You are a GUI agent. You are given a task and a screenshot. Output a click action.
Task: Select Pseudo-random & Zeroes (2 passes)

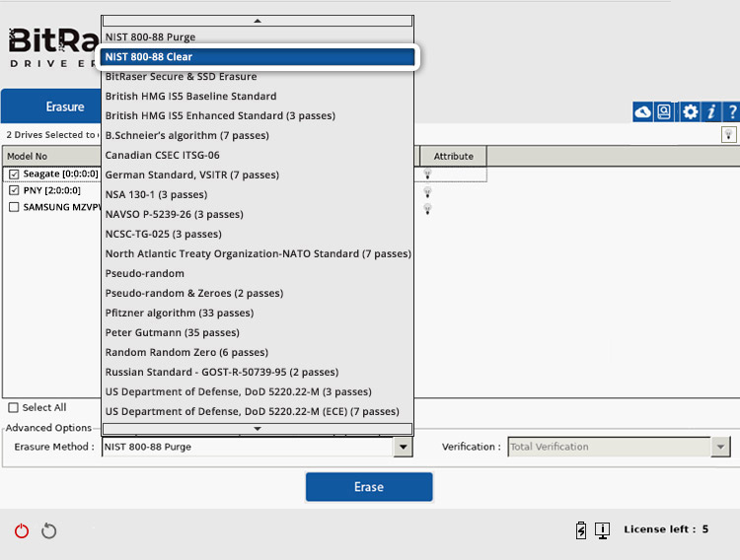258,294
